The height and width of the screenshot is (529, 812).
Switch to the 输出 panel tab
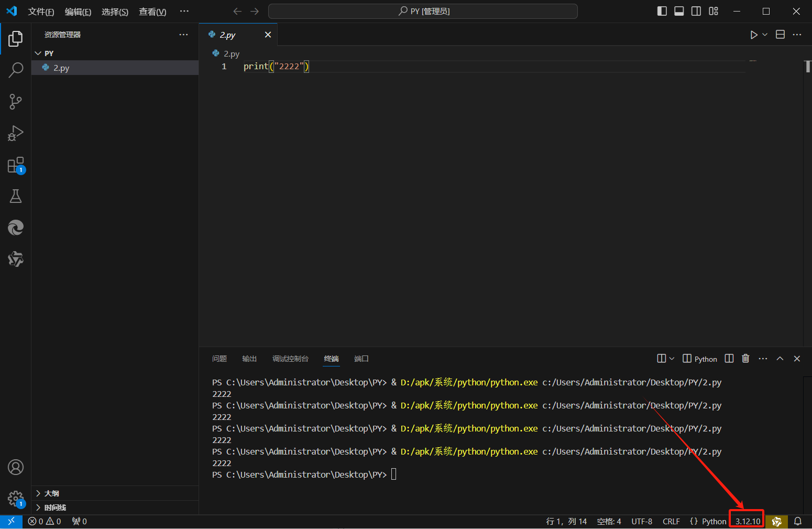(x=249, y=359)
